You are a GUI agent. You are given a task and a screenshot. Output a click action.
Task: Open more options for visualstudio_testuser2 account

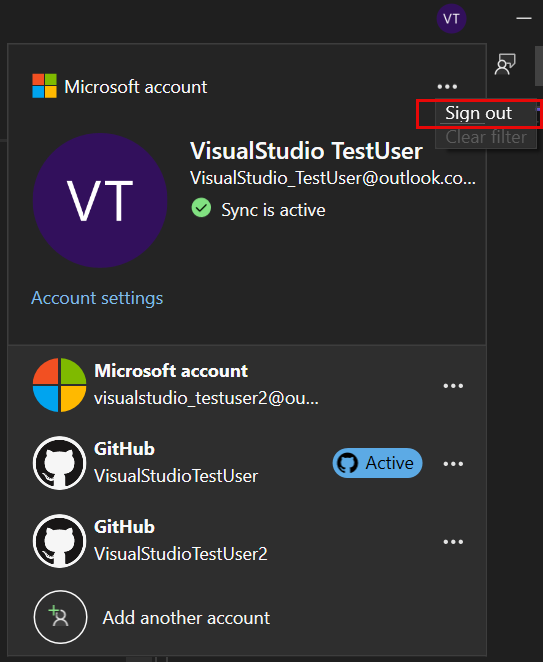point(453,385)
